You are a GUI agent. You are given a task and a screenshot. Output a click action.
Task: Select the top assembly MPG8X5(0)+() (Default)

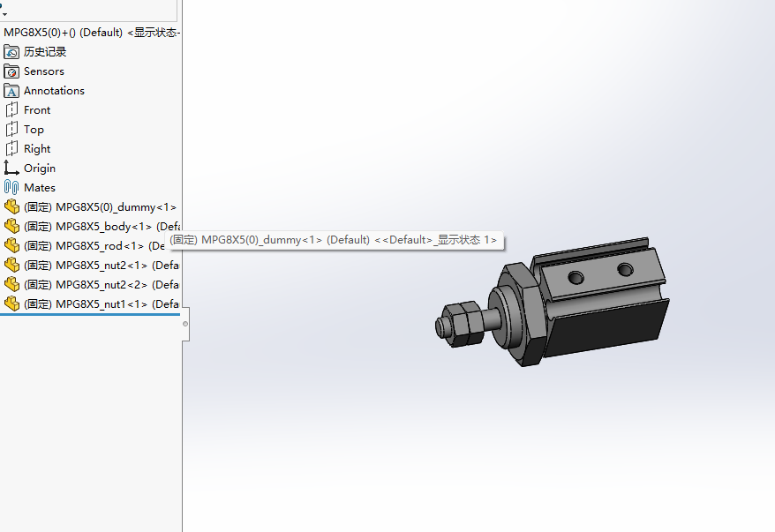point(92,33)
